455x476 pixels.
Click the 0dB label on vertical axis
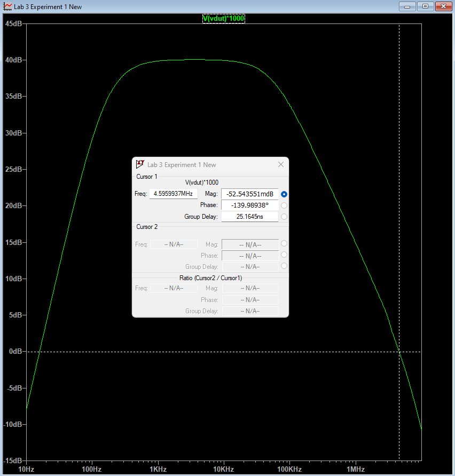click(x=15, y=352)
